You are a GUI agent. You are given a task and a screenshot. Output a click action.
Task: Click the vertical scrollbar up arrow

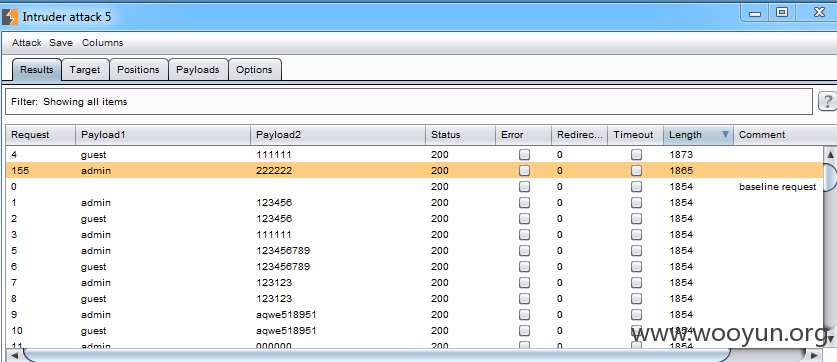[830, 154]
